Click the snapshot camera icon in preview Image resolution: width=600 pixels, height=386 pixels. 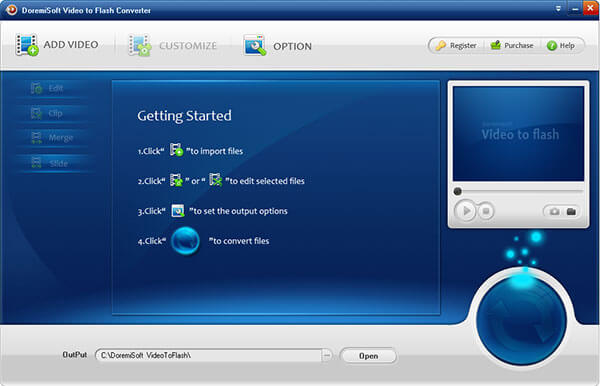click(x=554, y=212)
